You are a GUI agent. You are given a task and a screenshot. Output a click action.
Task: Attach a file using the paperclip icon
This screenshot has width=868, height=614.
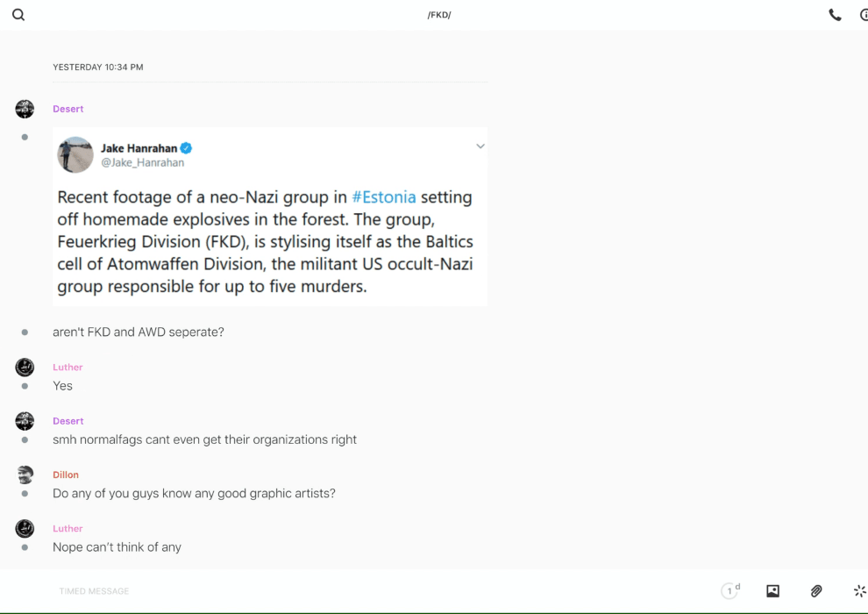(816, 591)
